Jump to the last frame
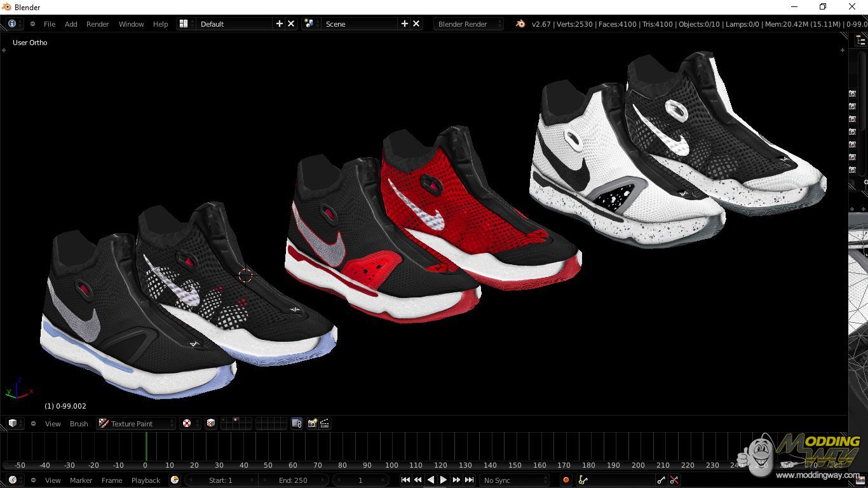The height and width of the screenshot is (488, 868). 469,480
